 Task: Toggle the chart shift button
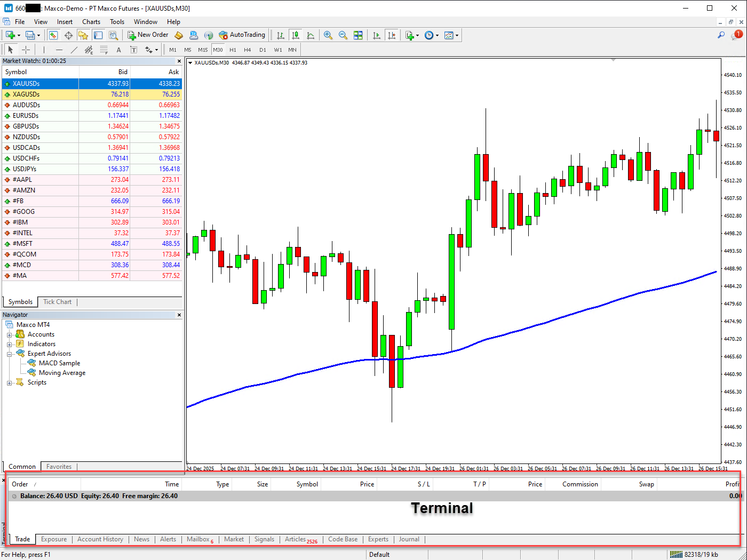coord(392,35)
